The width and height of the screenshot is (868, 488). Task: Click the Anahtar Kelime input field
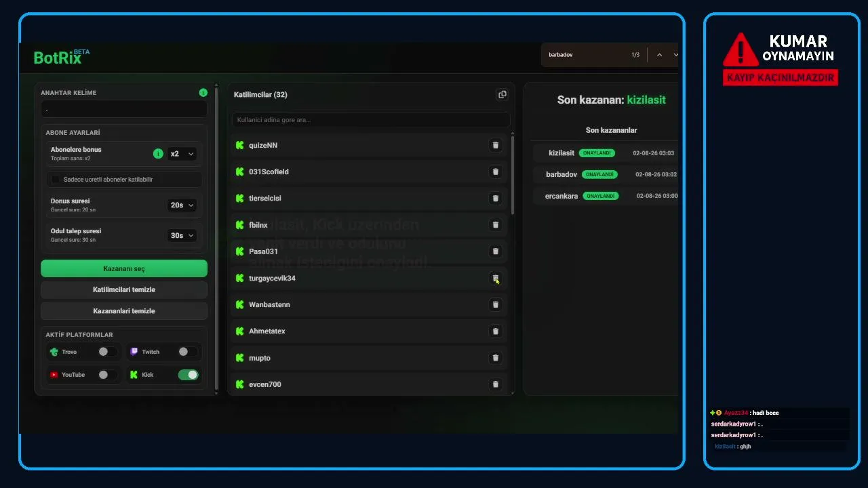tap(124, 109)
